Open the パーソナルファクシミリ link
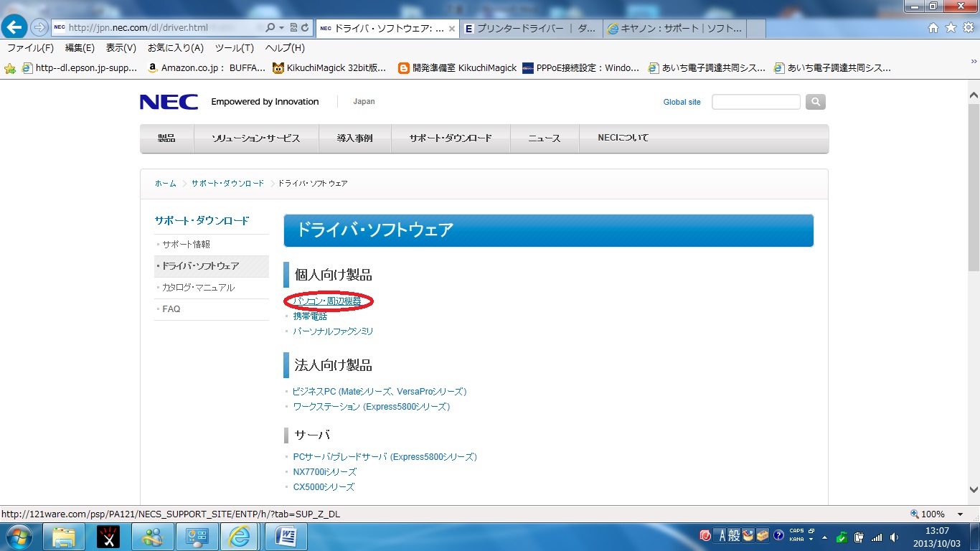This screenshot has width=980, height=551. 333,331
